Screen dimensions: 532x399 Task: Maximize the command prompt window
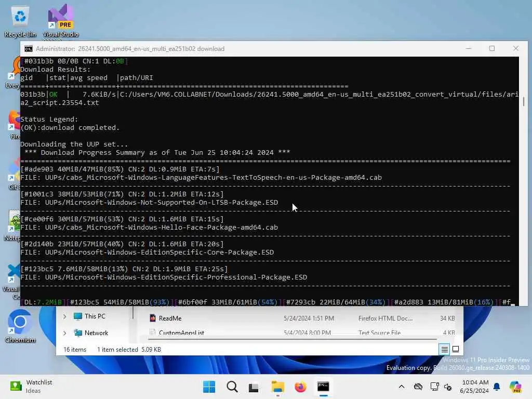(x=492, y=48)
